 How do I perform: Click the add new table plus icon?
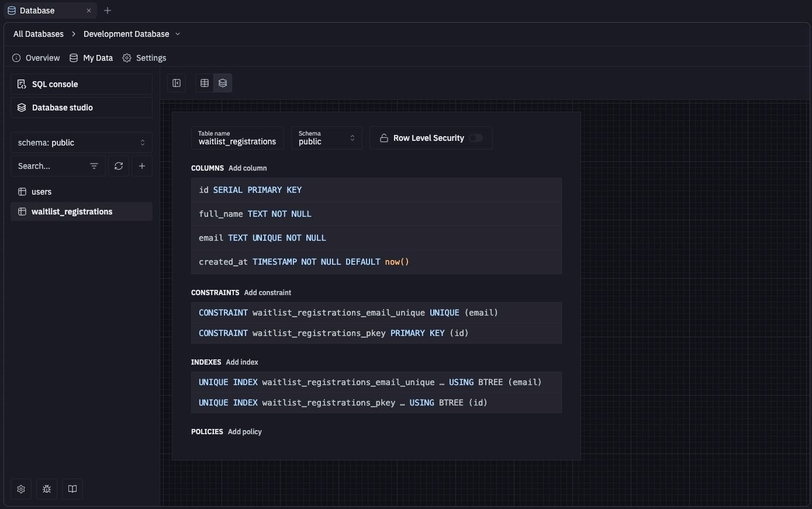[x=141, y=166]
